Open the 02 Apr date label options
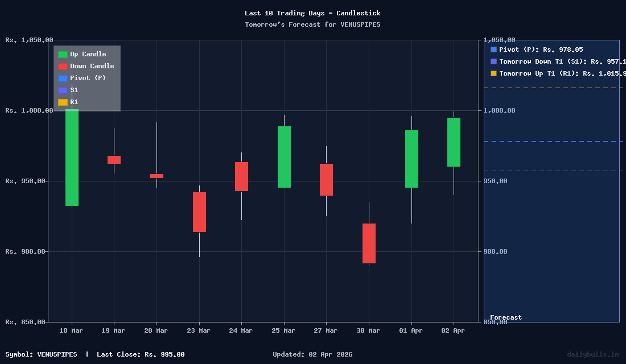 click(x=453, y=330)
